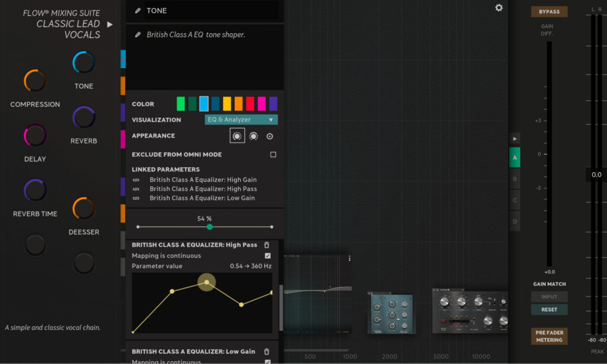Delete the Low Gain mapping with trash icon
This screenshot has height=364, width=607.
(267, 352)
